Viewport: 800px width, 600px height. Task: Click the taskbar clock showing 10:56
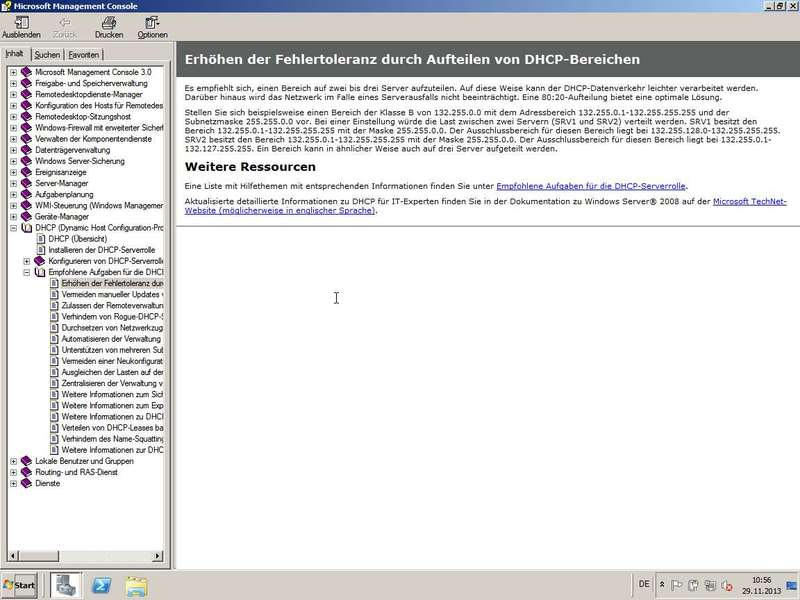pyautogui.click(x=761, y=581)
